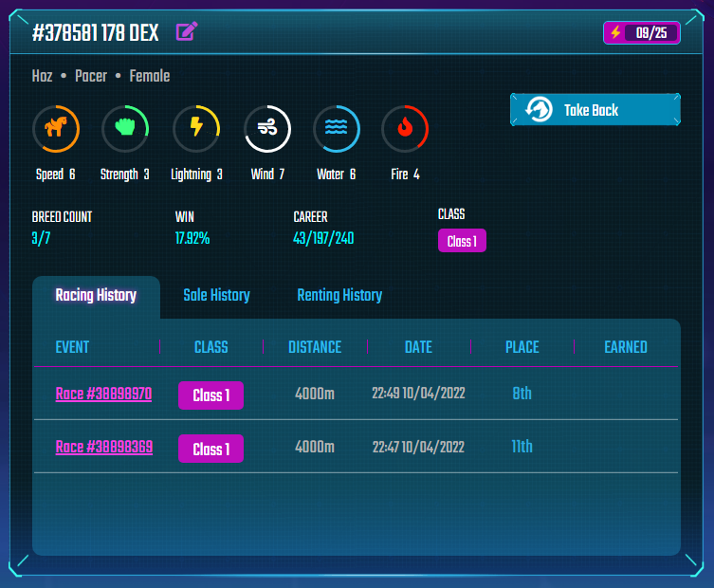This screenshot has width=714, height=588.
Task: Click 4000m in Race #38898369 row
Action: pyautogui.click(x=315, y=447)
